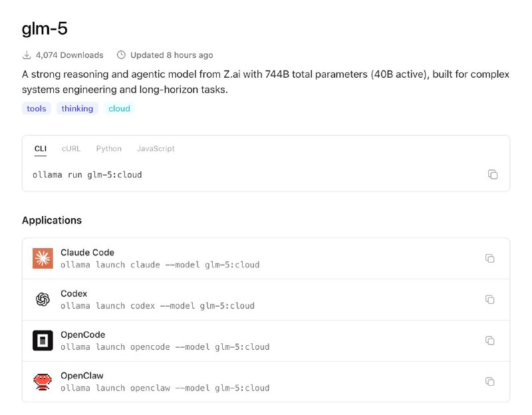Show the JavaScript tab
532x415 pixels.
coord(156,149)
